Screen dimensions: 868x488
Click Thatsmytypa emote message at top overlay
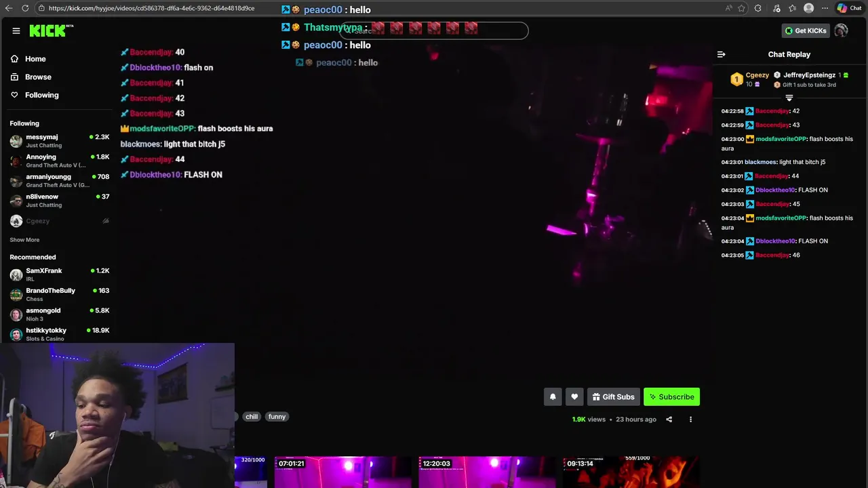point(380,28)
